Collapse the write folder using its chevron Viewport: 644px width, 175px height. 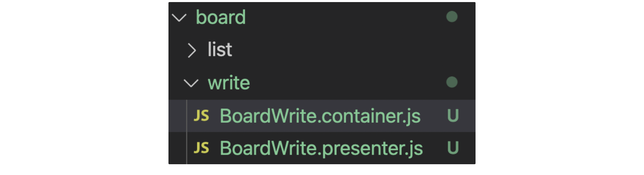[x=191, y=83]
